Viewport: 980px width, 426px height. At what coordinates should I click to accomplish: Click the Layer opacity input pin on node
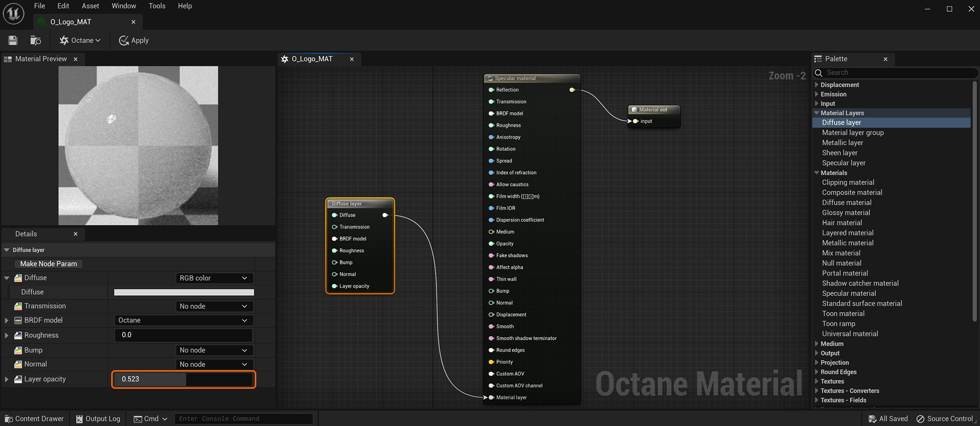coord(335,286)
